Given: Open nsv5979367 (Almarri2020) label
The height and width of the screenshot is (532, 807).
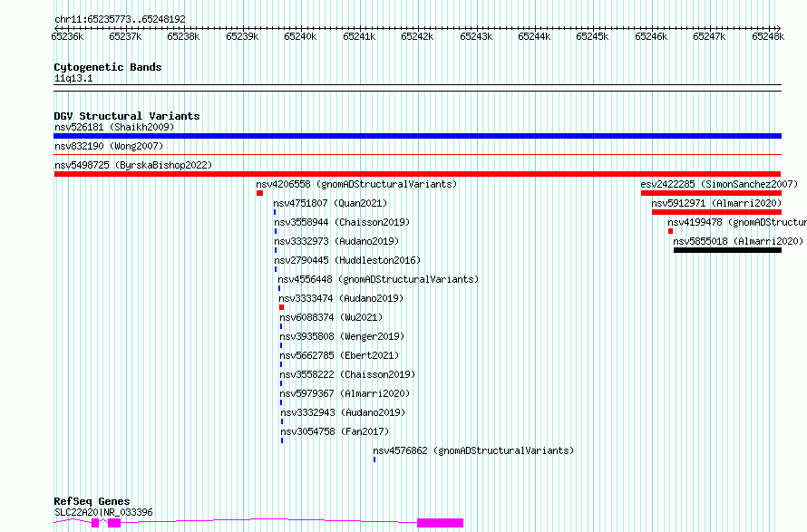Looking at the screenshot, I should point(345,393).
